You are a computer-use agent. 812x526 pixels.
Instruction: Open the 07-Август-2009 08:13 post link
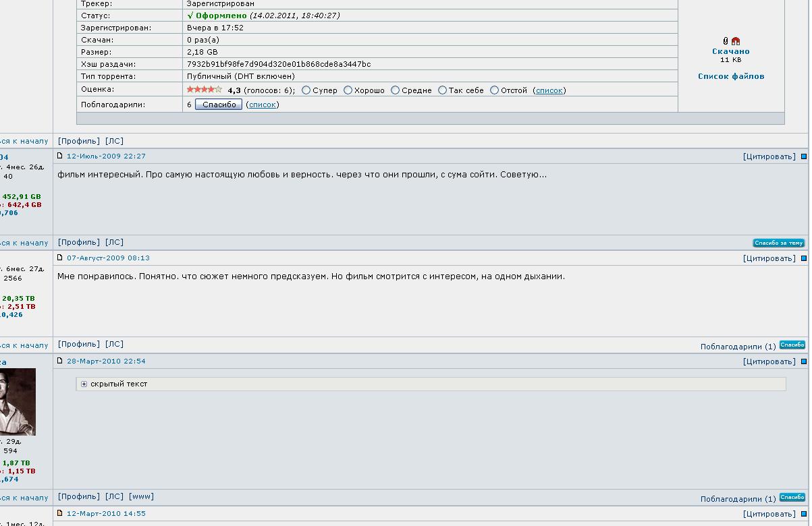[x=108, y=258]
